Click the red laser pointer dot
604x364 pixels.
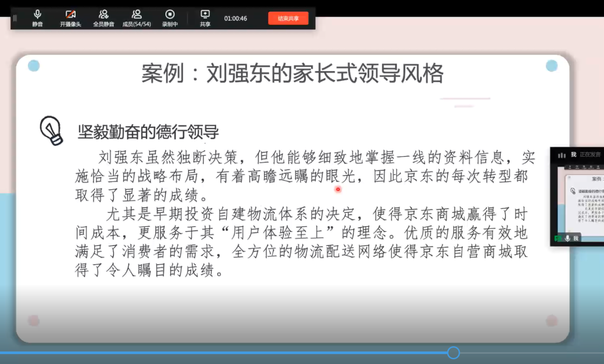pyautogui.click(x=338, y=189)
